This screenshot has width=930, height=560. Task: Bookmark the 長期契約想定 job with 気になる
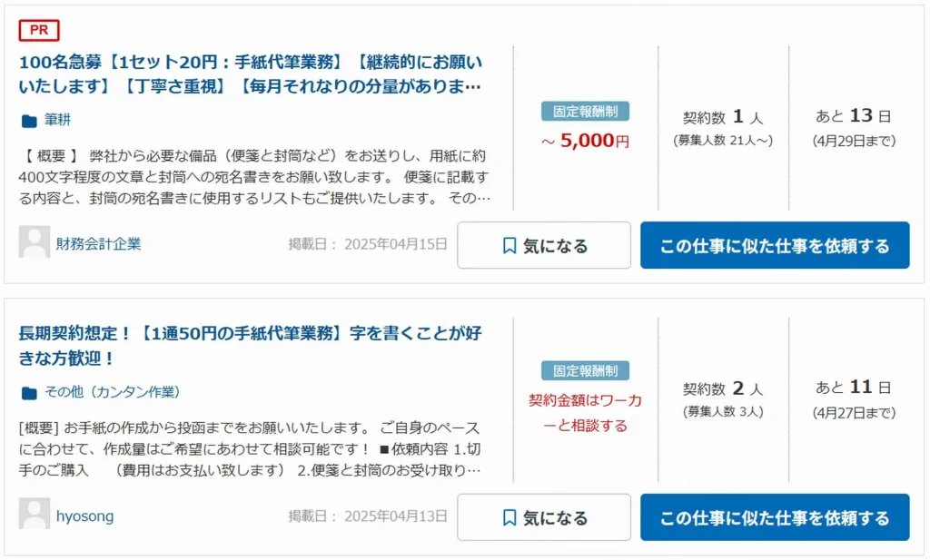click(x=544, y=517)
